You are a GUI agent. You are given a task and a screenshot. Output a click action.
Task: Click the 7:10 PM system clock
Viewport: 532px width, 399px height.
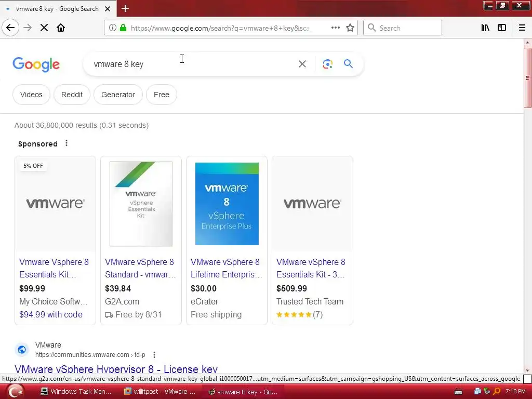tap(515, 392)
